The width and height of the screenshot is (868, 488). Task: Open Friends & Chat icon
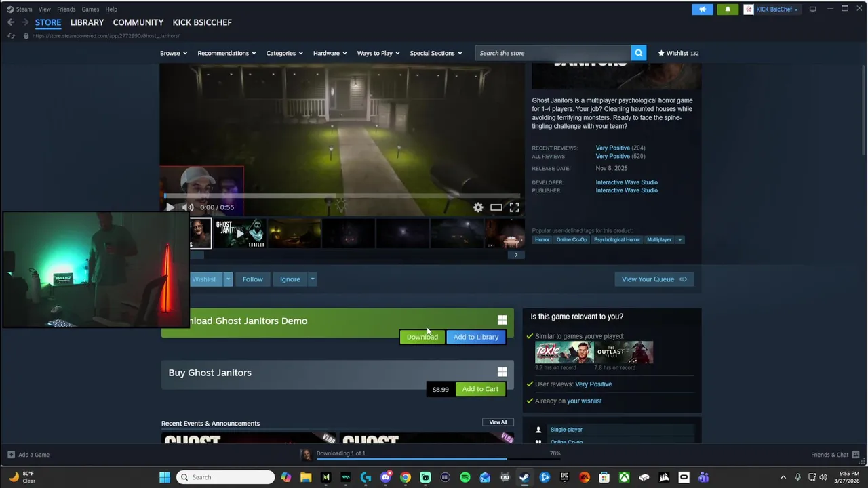856,455
